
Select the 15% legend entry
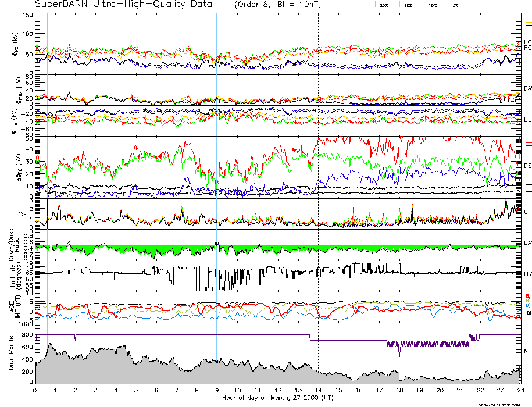(x=408, y=5)
